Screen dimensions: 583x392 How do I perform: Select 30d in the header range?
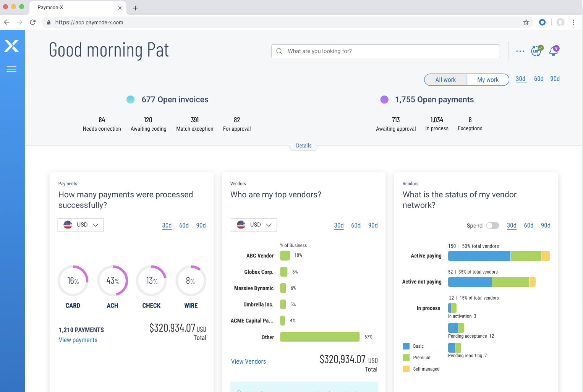(x=521, y=79)
